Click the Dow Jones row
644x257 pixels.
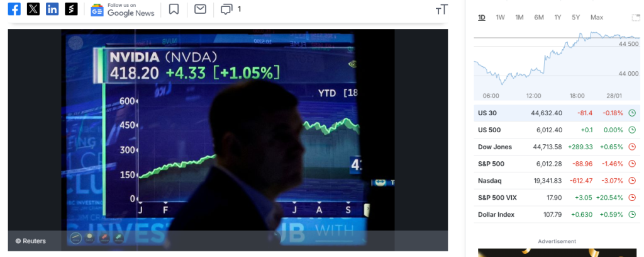[557, 147]
